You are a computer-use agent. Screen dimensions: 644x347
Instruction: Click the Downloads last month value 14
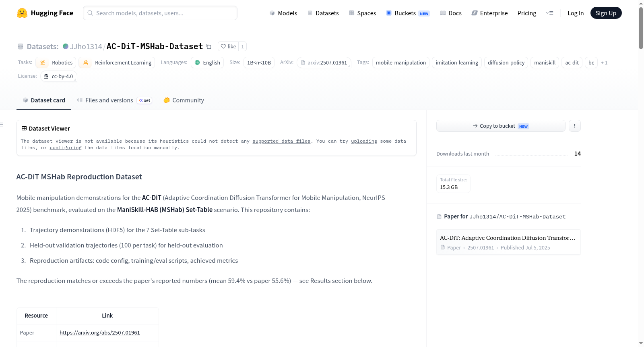pos(578,154)
